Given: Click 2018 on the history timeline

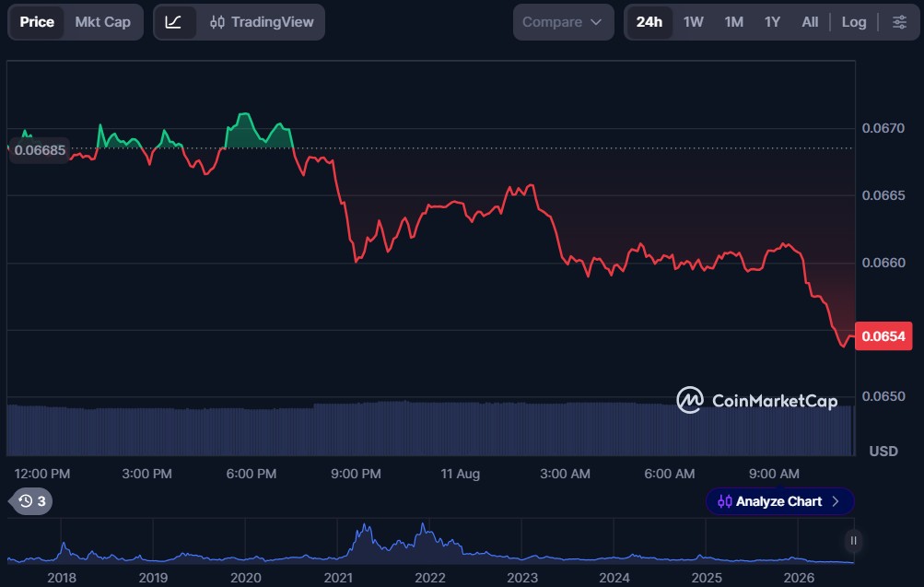Looking at the screenshot, I should coord(62,578).
